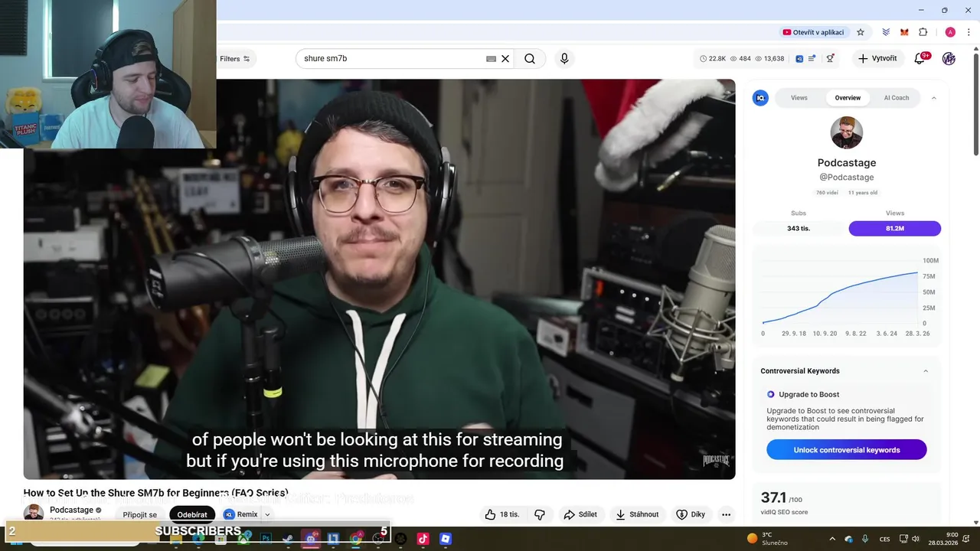The width and height of the screenshot is (980, 551).
Task: Collapse the vidIQ panel with top chevron
Action: pos(933,98)
